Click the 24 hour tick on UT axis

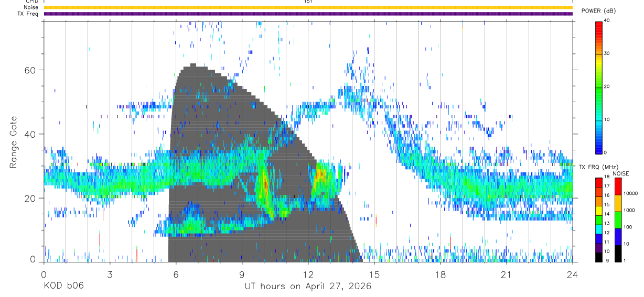coord(572,274)
